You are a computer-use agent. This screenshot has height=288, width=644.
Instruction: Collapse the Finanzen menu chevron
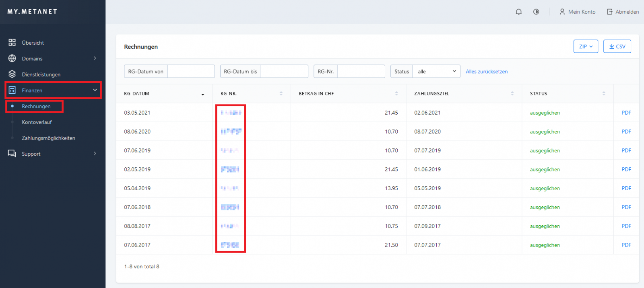click(95, 90)
